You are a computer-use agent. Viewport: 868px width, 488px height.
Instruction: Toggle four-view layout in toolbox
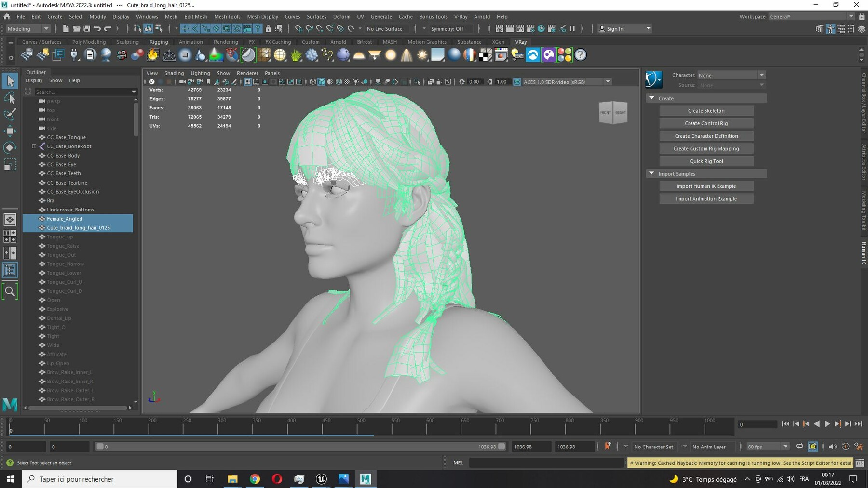click(10, 236)
